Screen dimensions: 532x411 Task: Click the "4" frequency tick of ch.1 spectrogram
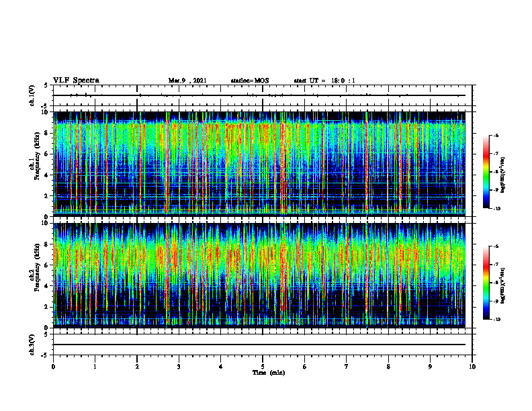point(47,175)
